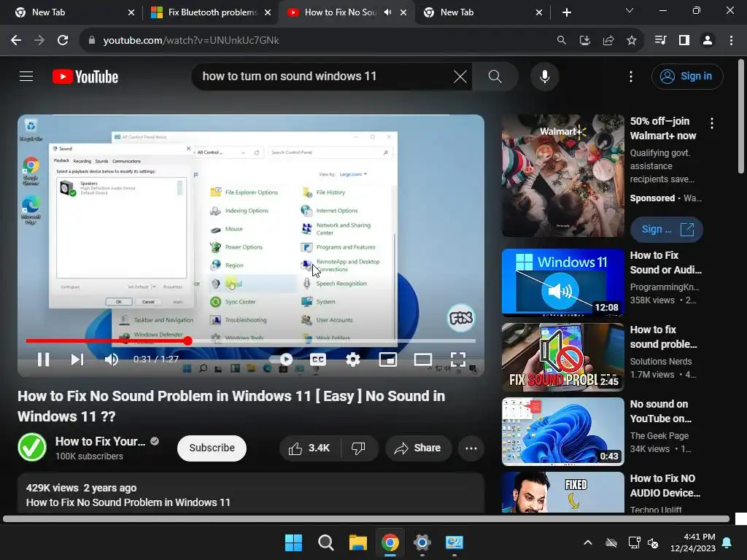
Task: Open notifications bell in taskbar
Action: 727,542
